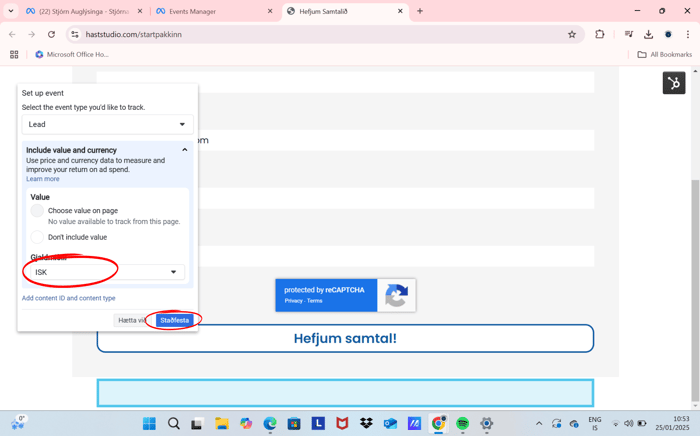The height and width of the screenshot is (436, 700).
Task: Open the ISK currency dropdown
Action: tap(107, 272)
